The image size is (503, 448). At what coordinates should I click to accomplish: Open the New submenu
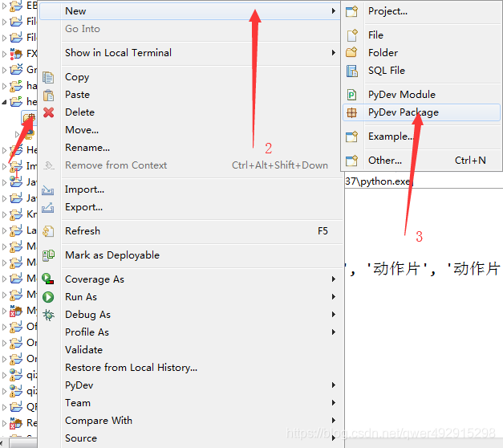point(190,11)
